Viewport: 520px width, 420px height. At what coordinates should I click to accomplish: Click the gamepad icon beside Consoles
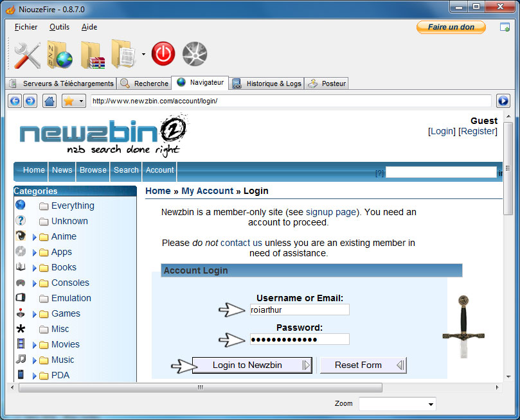(x=21, y=283)
